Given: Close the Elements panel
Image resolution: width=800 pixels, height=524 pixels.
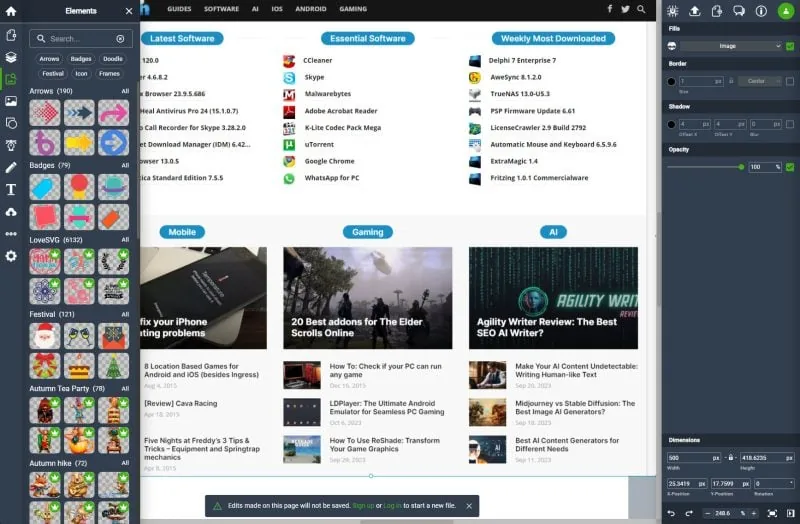Looking at the screenshot, I should [129, 11].
